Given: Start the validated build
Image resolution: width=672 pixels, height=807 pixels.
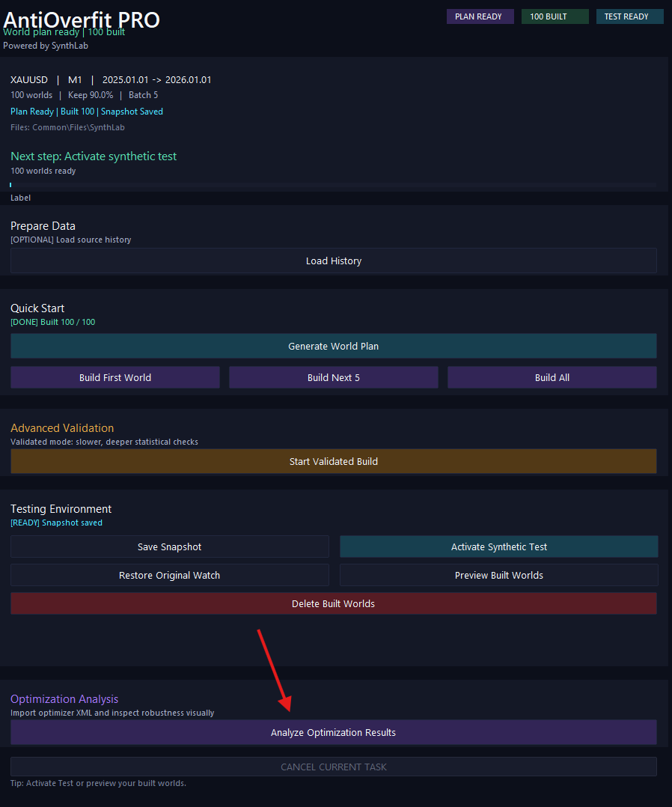Looking at the screenshot, I should 333,461.
